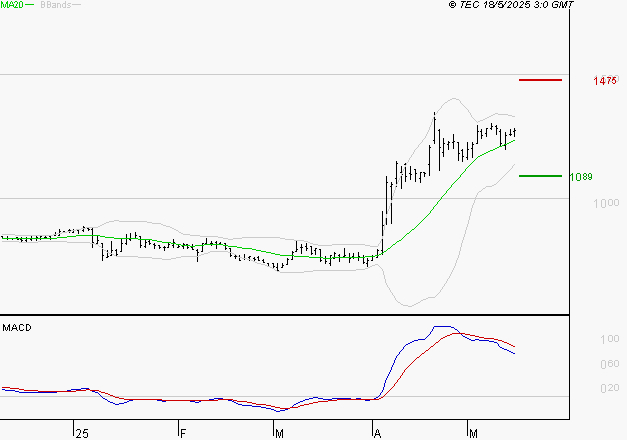Click the MACD 020 axis label
This screenshot has height=440, width=627.
pyautogui.click(x=609, y=388)
